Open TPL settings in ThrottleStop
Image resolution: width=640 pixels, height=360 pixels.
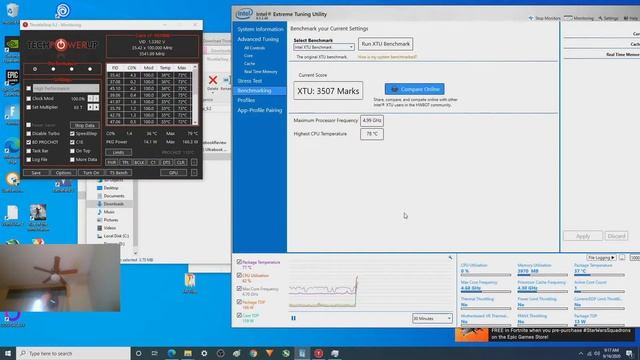click(x=125, y=162)
